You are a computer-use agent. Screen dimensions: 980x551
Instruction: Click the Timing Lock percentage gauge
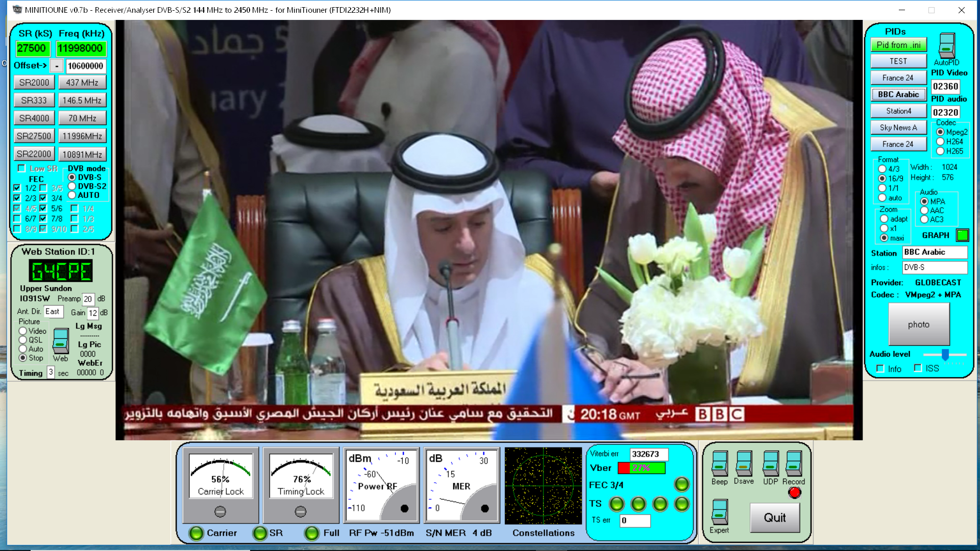click(x=301, y=475)
